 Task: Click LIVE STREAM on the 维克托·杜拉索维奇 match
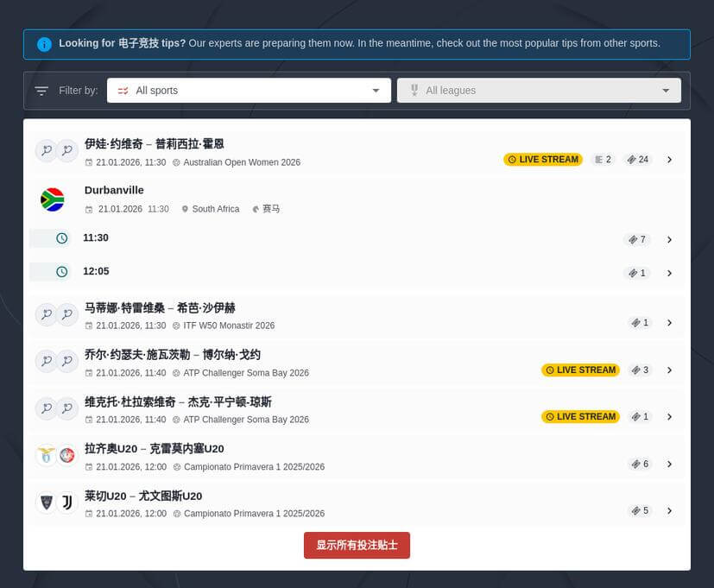[x=580, y=416]
